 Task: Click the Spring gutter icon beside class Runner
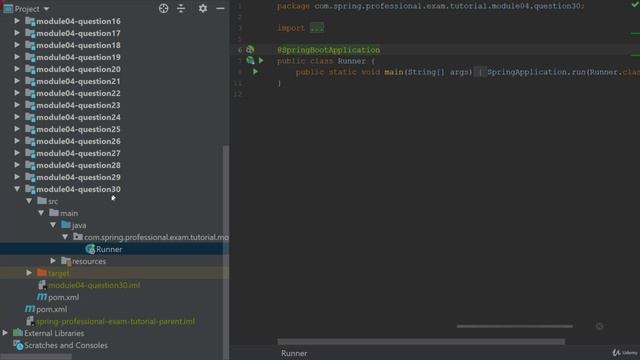click(250, 60)
